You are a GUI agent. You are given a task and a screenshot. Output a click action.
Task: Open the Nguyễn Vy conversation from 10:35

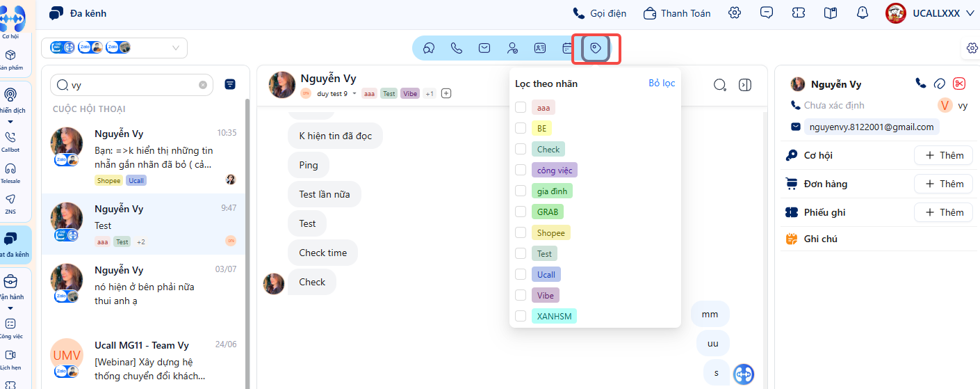(144, 157)
